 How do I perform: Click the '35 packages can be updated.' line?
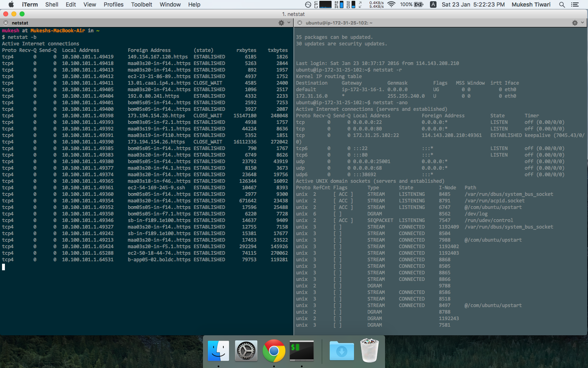coord(334,37)
